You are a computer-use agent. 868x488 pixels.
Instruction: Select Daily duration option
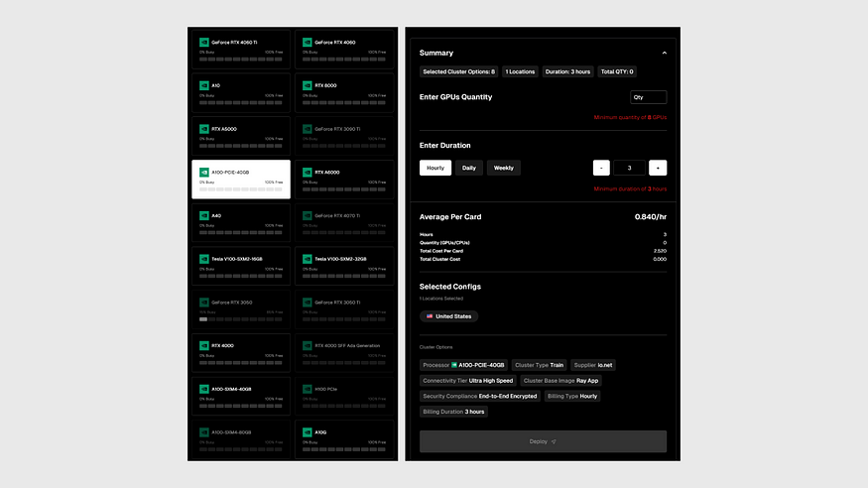pyautogui.click(x=469, y=168)
